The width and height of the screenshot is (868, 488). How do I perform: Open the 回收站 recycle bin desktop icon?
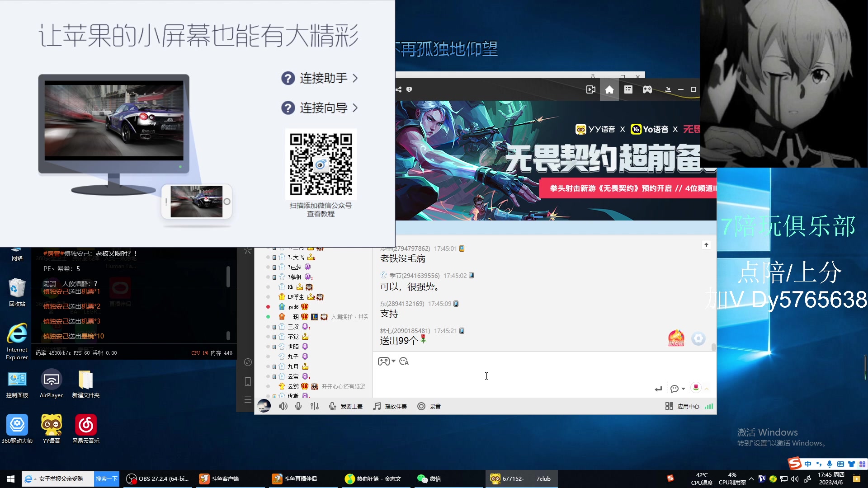pos(17,292)
